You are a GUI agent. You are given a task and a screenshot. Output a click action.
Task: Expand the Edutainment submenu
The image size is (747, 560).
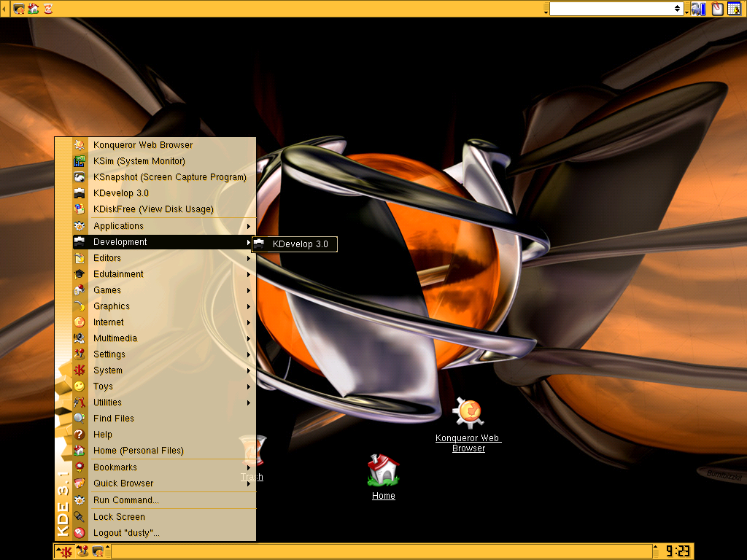click(164, 274)
